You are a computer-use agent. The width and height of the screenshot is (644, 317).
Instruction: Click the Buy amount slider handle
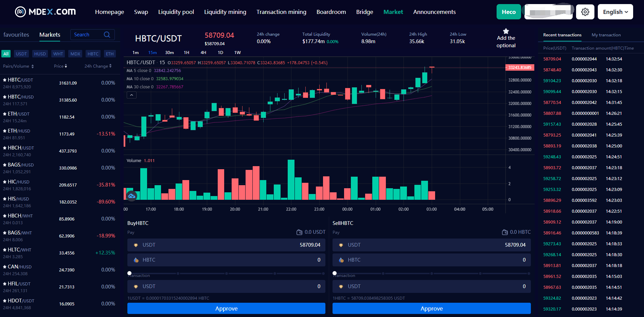pos(129,273)
